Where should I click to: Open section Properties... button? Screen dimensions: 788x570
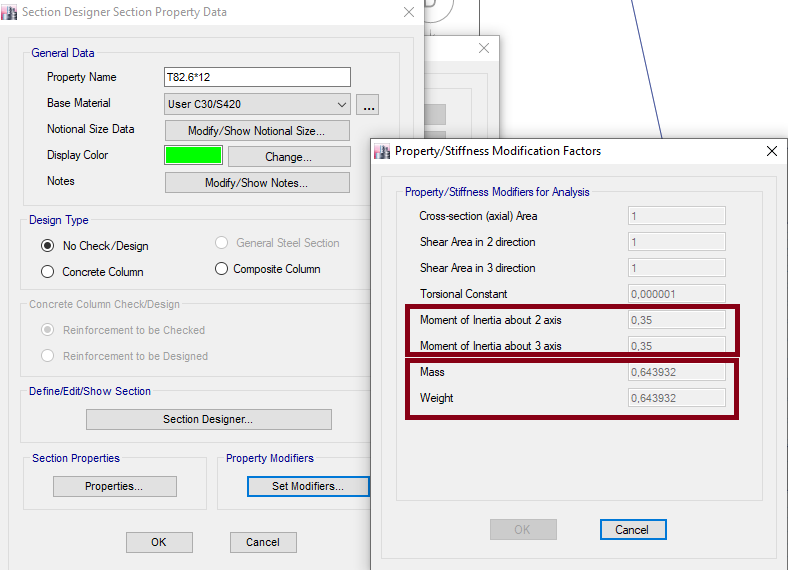(115, 487)
